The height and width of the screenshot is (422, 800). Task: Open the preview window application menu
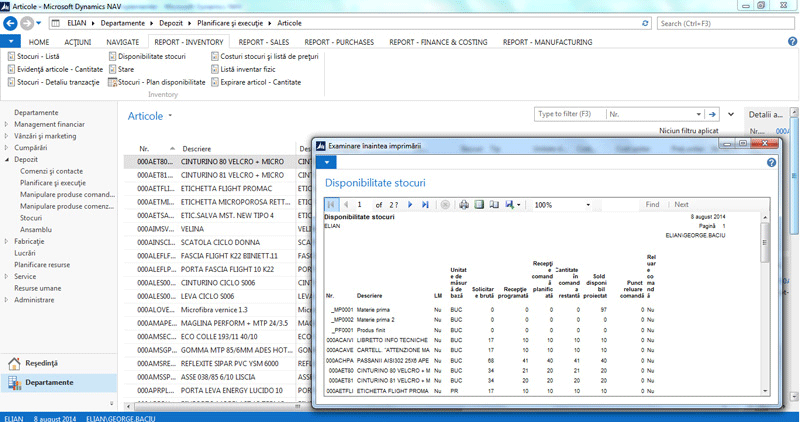[327, 162]
